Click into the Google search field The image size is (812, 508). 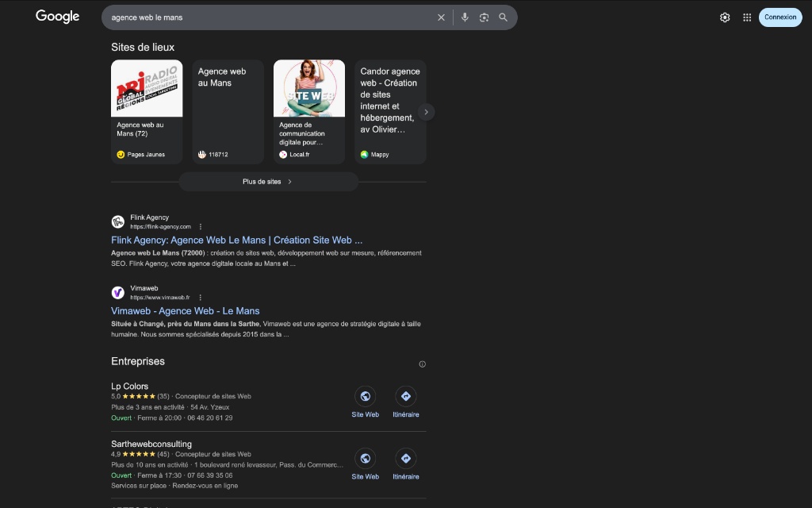(270, 17)
